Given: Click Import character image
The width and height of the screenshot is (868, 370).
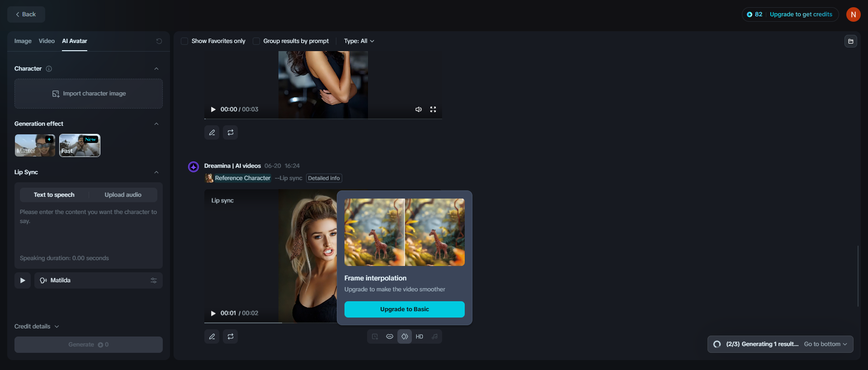Looking at the screenshot, I should (89, 94).
